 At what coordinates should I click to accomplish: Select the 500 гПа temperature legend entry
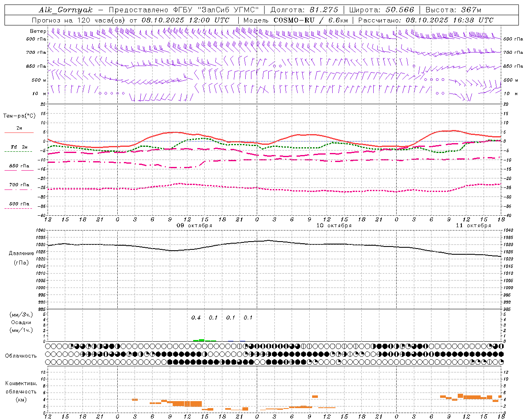[x=19, y=204]
